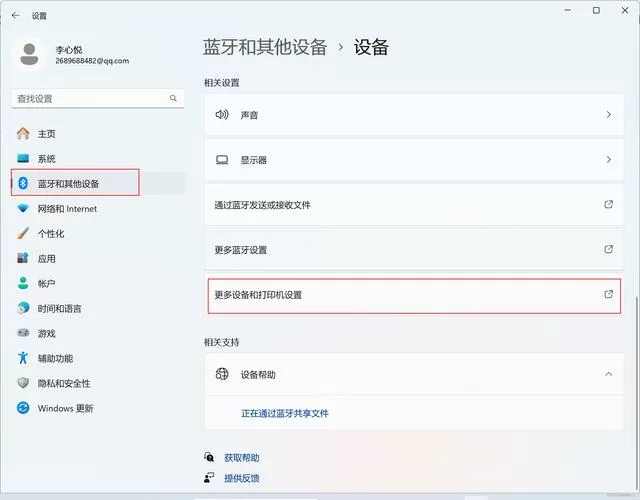The image size is (640, 500).
Task: Click the Time and language globe icon
Action: 23,308
